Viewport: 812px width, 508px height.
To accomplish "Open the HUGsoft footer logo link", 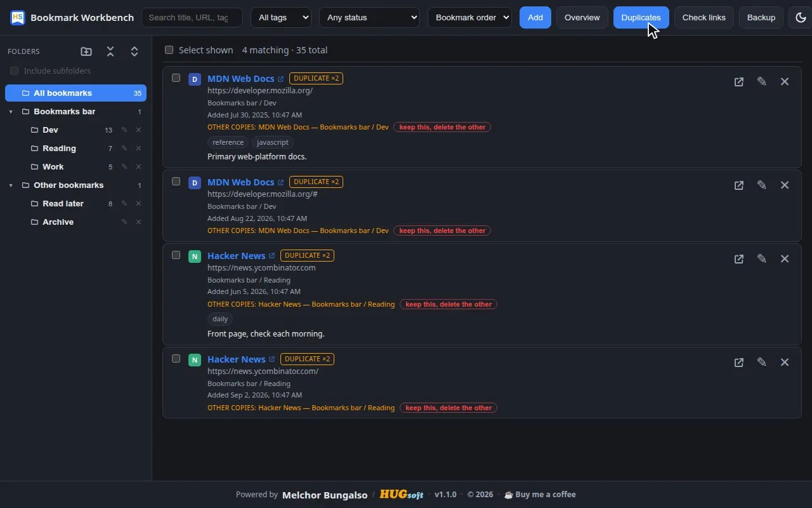I will pyautogui.click(x=402, y=495).
